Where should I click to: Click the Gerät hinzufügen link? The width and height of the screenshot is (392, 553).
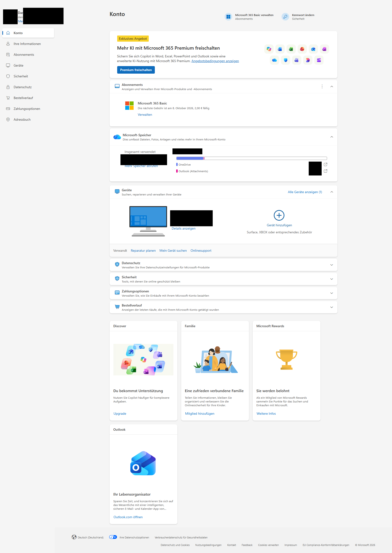pyautogui.click(x=279, y=225)
